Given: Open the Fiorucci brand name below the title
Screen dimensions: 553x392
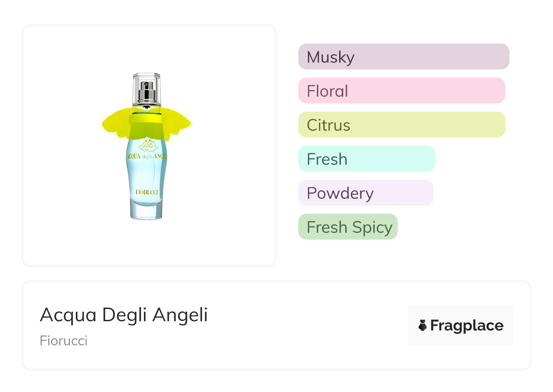Looking at the screenshot, I should (64, 341).
